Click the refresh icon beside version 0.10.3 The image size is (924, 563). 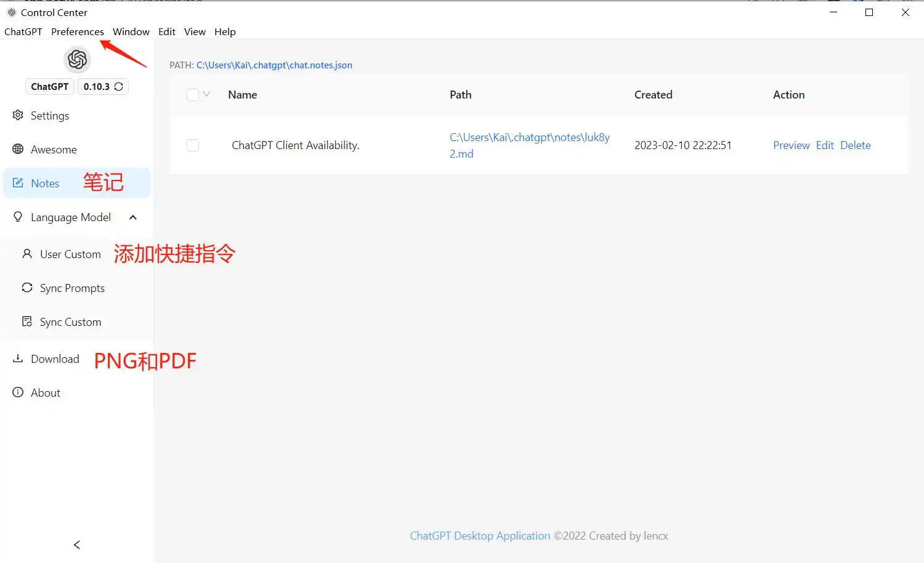tap(119, 87)
